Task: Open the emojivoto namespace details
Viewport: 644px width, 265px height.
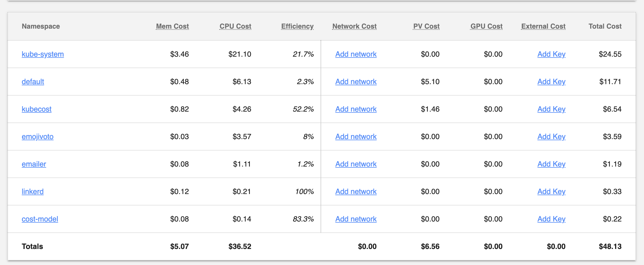Action: coord(37,137)
